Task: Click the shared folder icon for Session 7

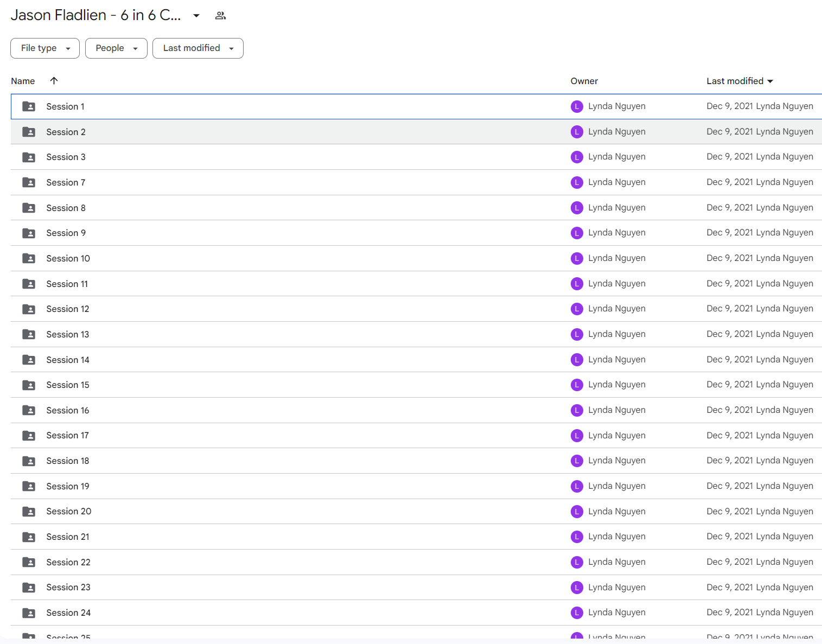Action: 29,182
